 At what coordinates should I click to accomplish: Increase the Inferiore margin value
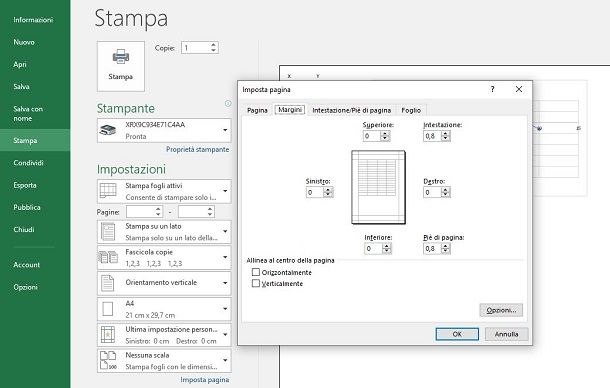pyautogui.click(x=386, y=246)
